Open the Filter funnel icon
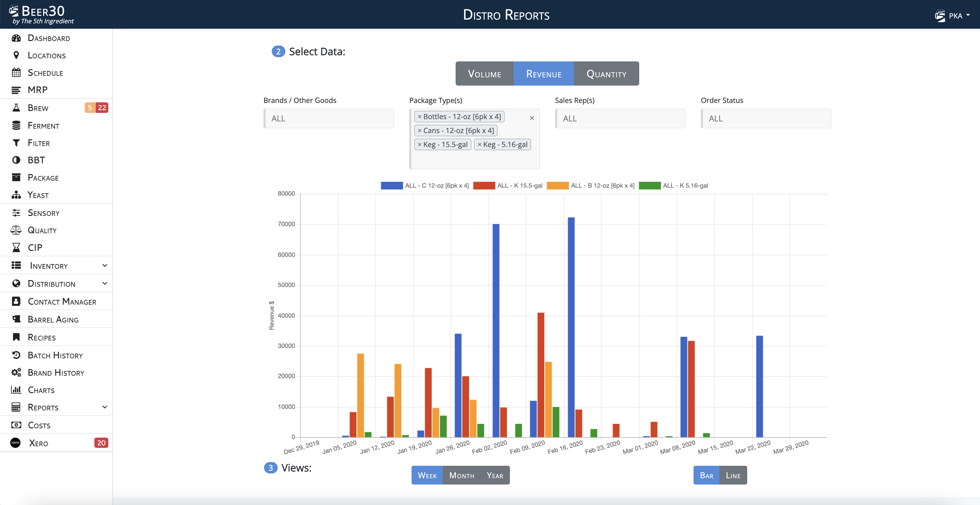Screen dimensions: 980x505 tap(16, 143)
